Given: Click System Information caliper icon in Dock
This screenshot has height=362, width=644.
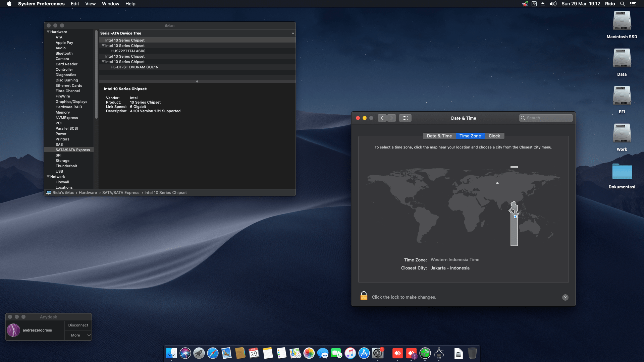Looking at the screenshot, I should [x=439, y=353].
